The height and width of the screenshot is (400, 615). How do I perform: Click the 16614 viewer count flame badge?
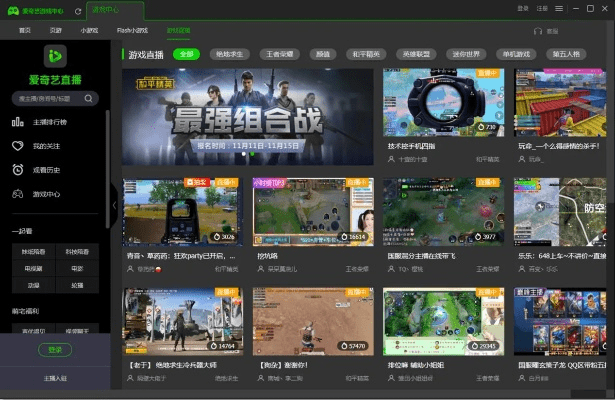pos(353,237)
